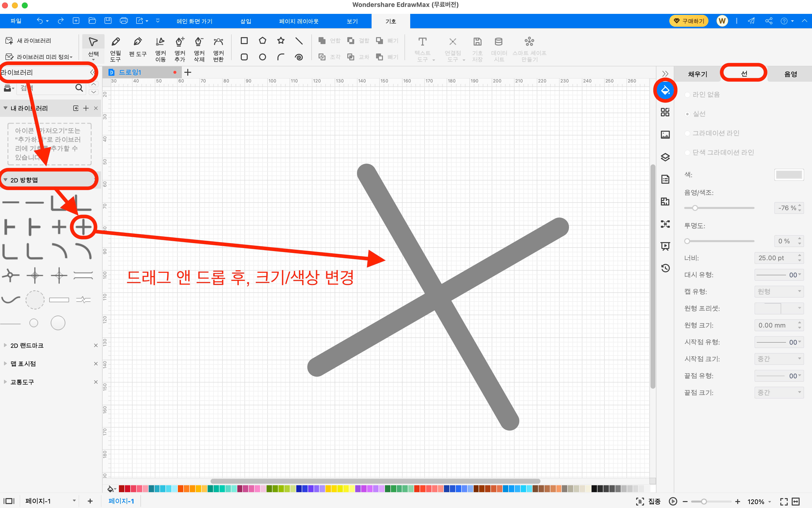
Task: Choose the Add Anchor tool (앵커 추가)
Action: (x=180, y=49)
